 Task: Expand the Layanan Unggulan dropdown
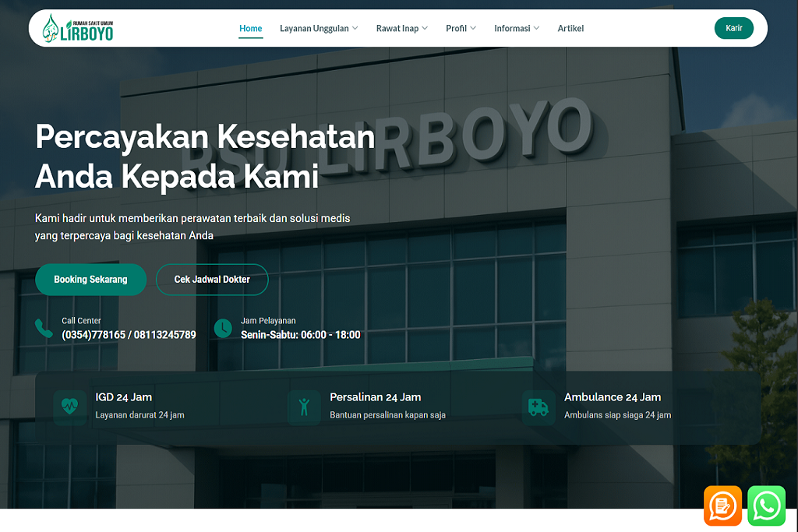[319, 28]
